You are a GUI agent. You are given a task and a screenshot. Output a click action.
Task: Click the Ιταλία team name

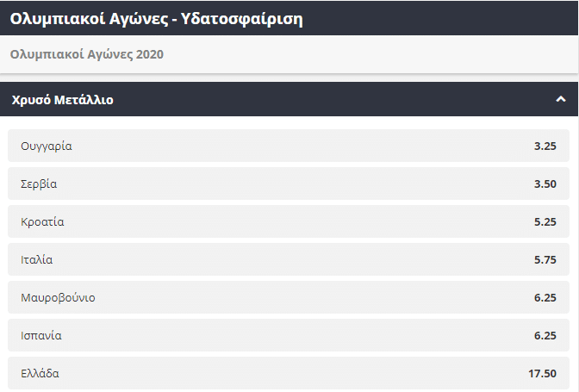pos(37,260)
